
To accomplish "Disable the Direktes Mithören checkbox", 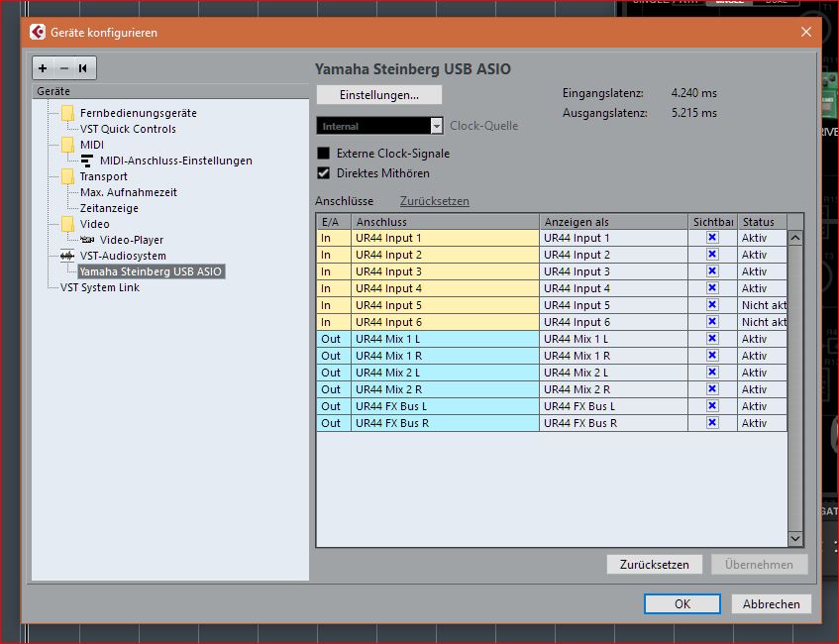I will [x=323, y=173].
